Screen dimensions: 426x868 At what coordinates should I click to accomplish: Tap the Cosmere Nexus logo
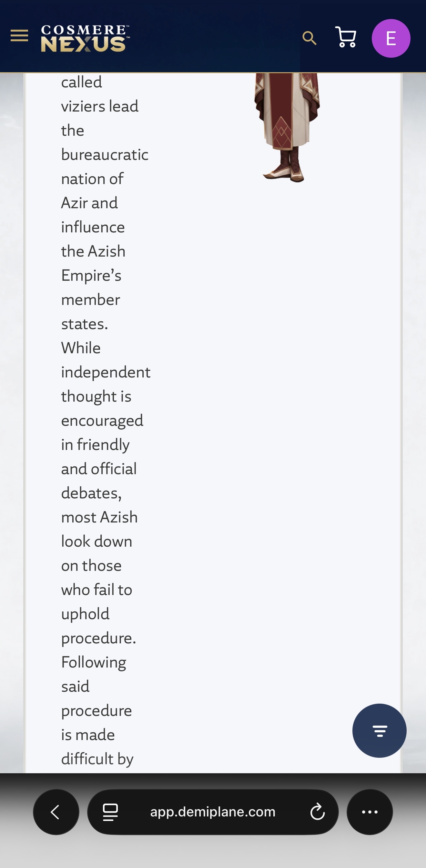pos(85,38)
